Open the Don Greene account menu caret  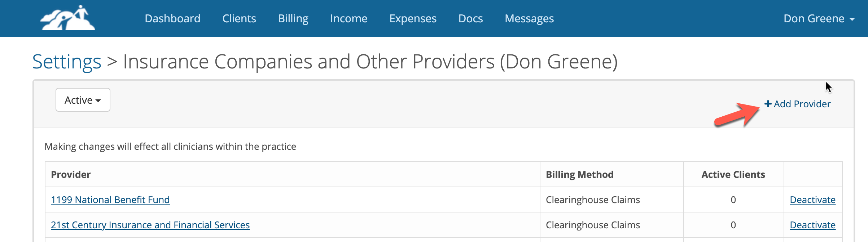(852, 19)
